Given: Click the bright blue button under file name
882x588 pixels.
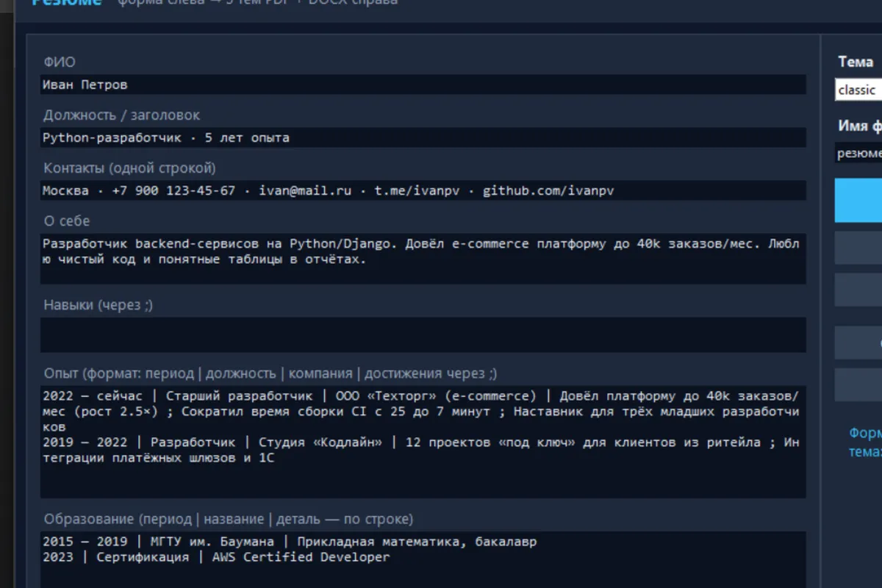Looking at the screenshot, I should [x=858, y=200].
